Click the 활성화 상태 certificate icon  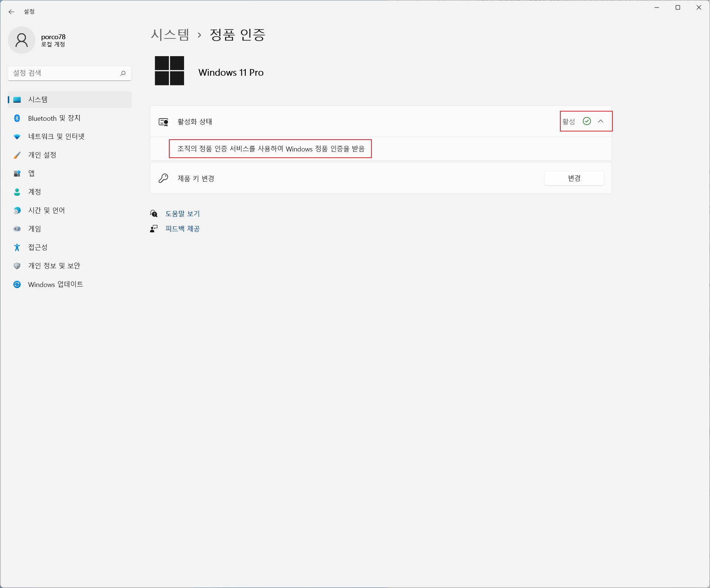(164, 122)
